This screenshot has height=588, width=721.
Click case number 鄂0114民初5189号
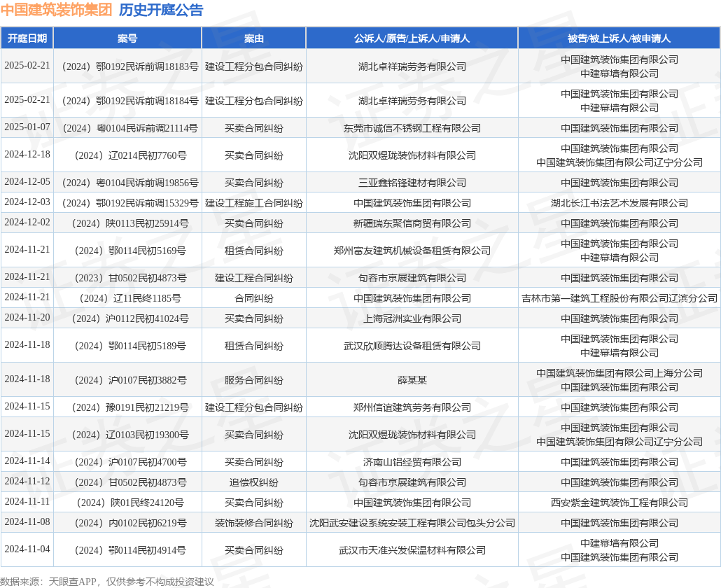tap(130, 346)
